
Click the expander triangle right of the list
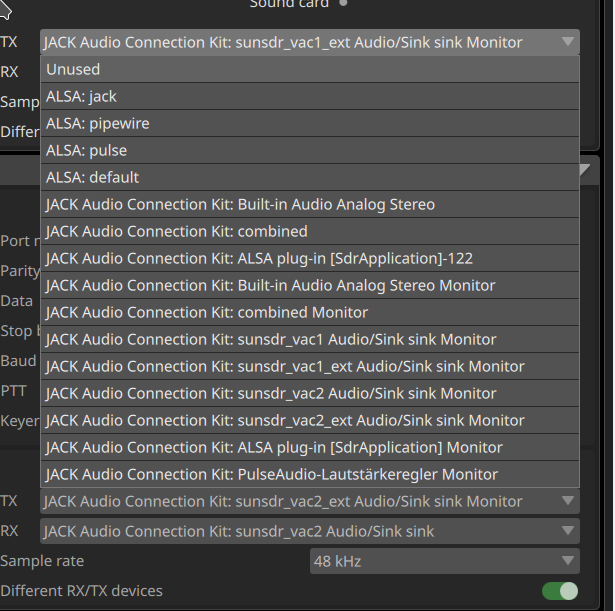585,169
